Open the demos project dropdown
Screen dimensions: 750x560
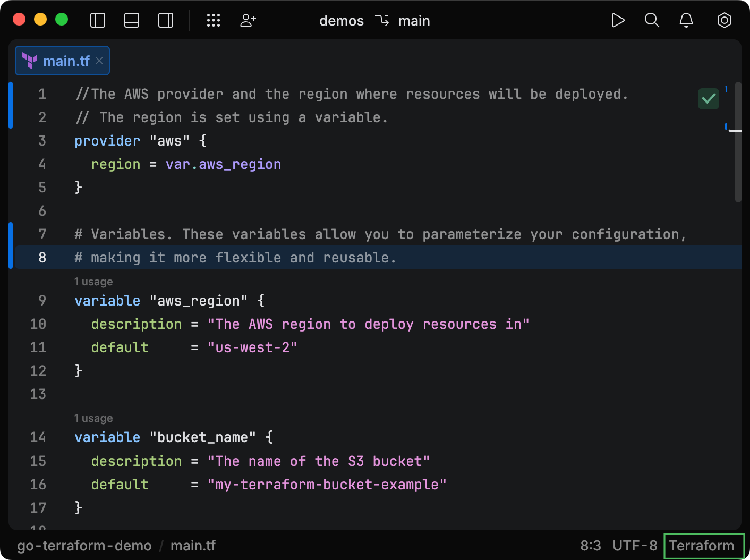coord(341,21)
